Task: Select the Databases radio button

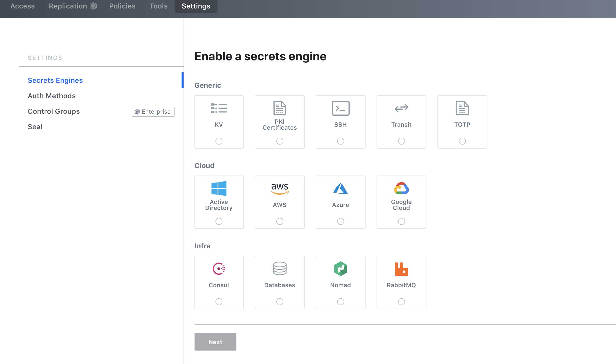Action: [280, 302]
